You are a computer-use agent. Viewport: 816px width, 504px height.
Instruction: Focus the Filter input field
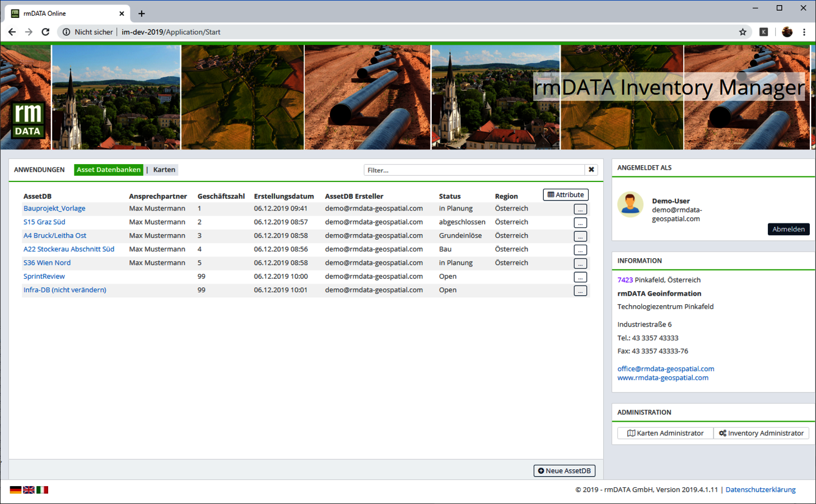pos(474,170)
